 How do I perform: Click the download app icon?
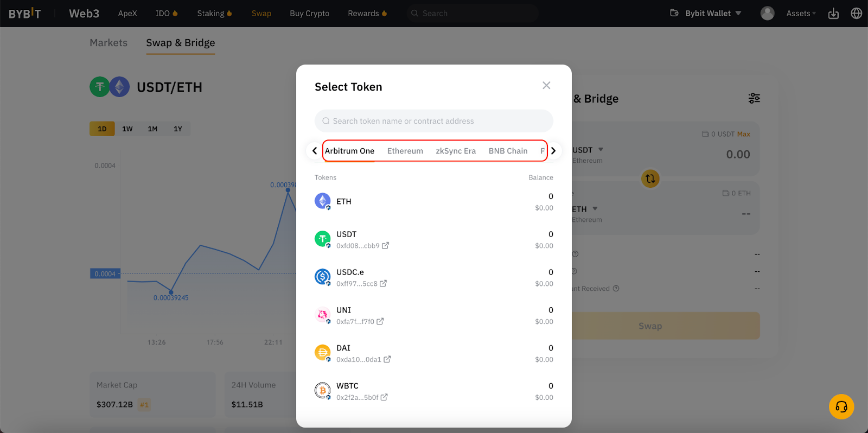(x=834, y=14)
